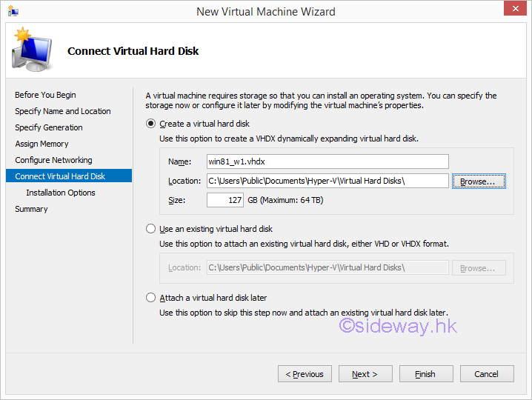Open Specify Name and Location step
Screen dimensions: 532x400
tap(63, 111)
